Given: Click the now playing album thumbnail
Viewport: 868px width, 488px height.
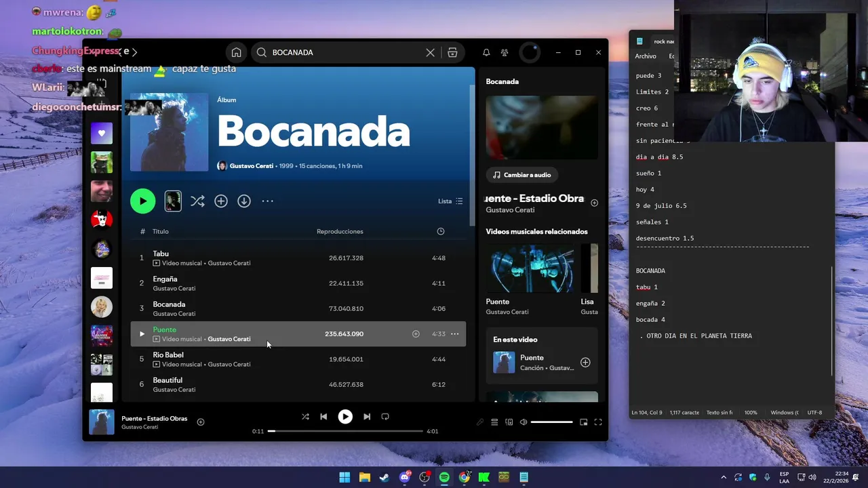Looking at the screenshot, I should tap(102, 422).
